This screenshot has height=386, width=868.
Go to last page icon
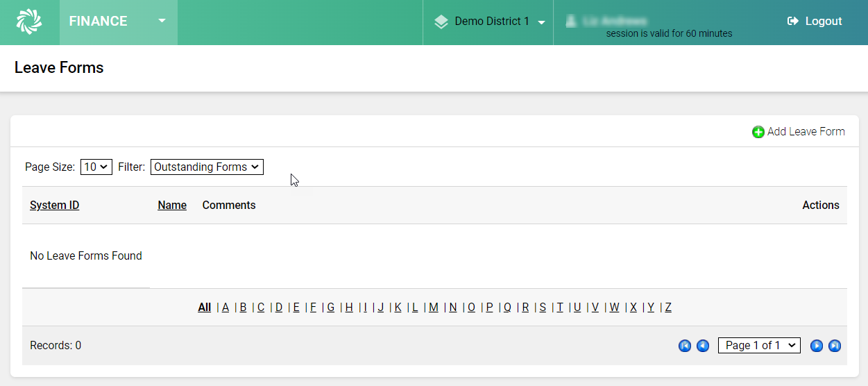[x=835, y=346]
